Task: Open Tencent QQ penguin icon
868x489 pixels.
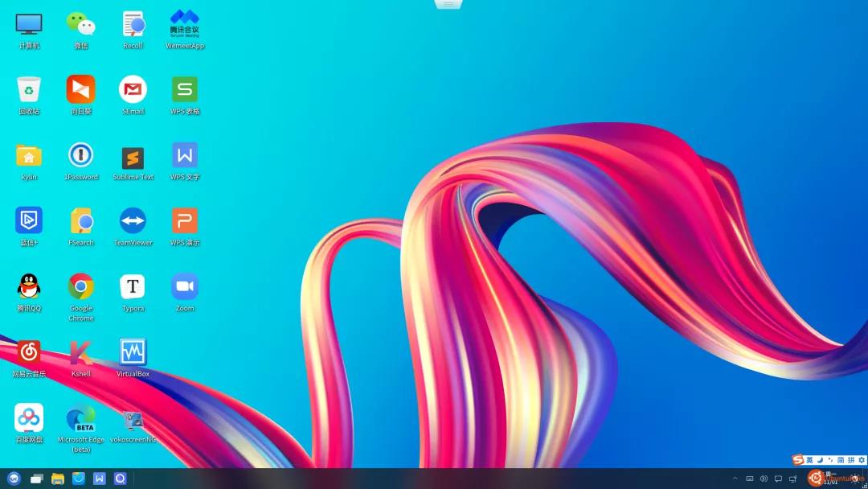Action: (29, 286)
